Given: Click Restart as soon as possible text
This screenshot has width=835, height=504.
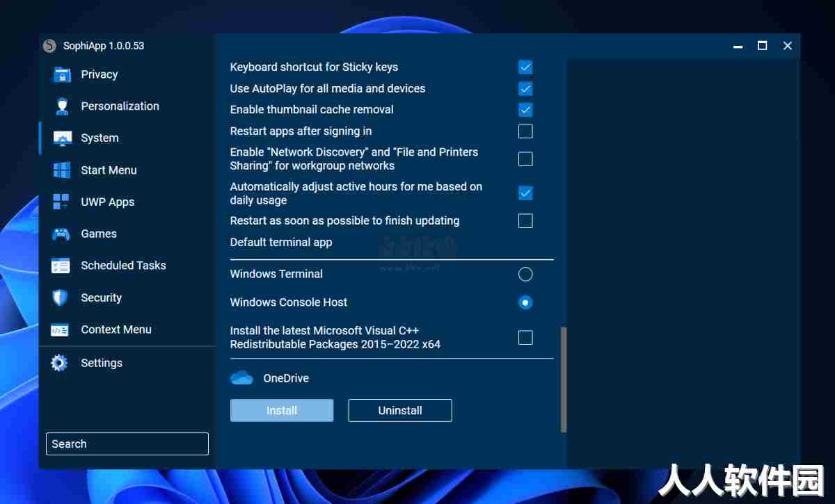Looking at the screenshot, I should pos(344,221).
